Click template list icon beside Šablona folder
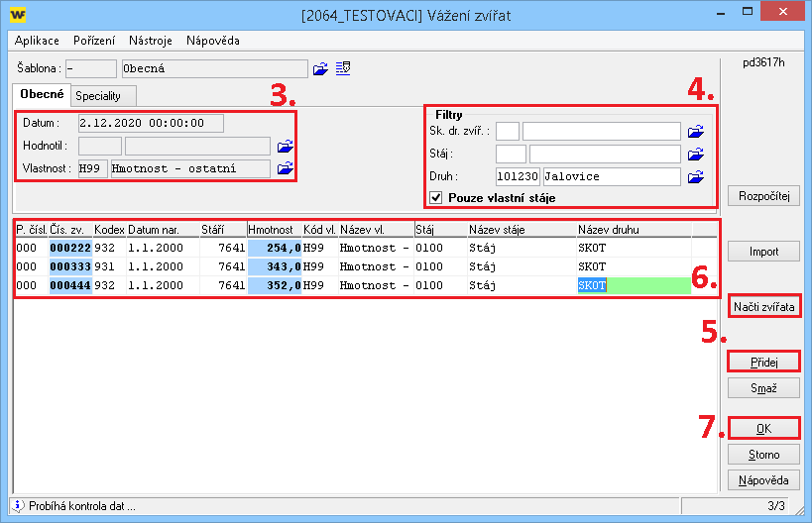The width and height of the screenshot is (812, 523). (343, 69)
